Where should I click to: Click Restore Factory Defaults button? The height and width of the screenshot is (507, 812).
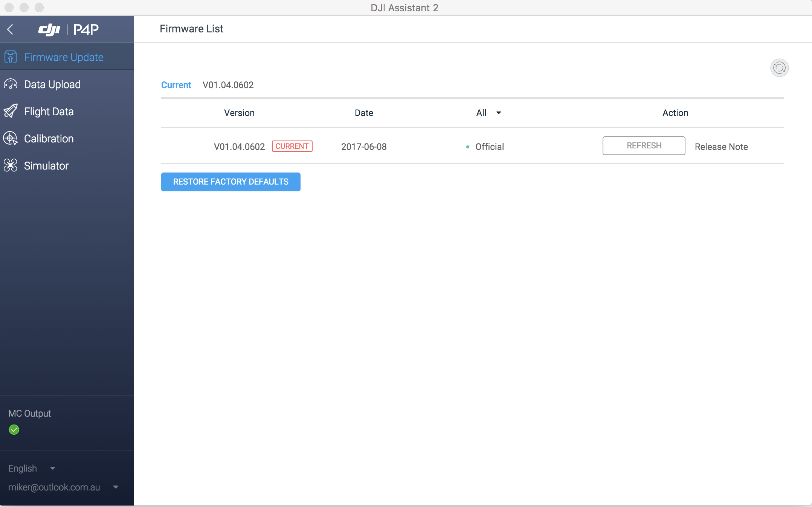230,182
